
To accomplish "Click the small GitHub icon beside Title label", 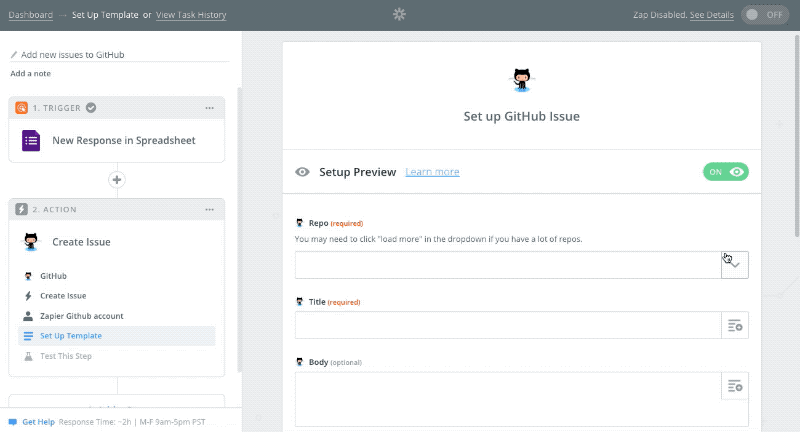I will 299,301.
